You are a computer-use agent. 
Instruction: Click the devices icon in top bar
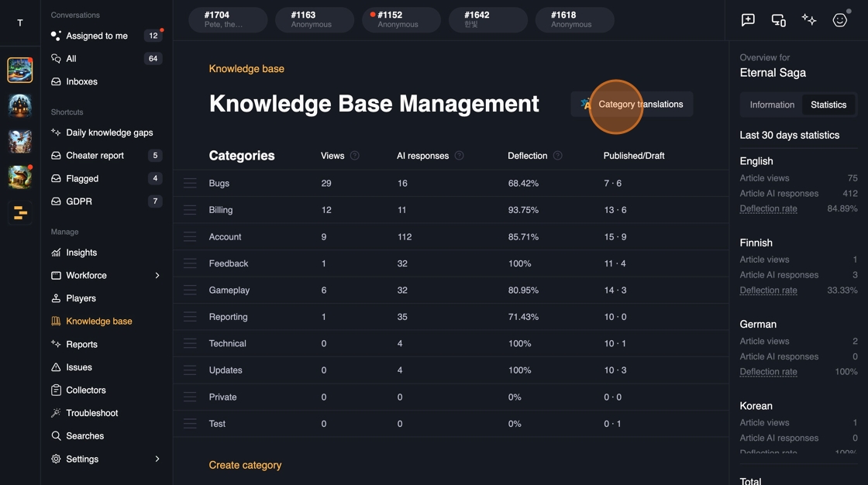click(779, 20)
